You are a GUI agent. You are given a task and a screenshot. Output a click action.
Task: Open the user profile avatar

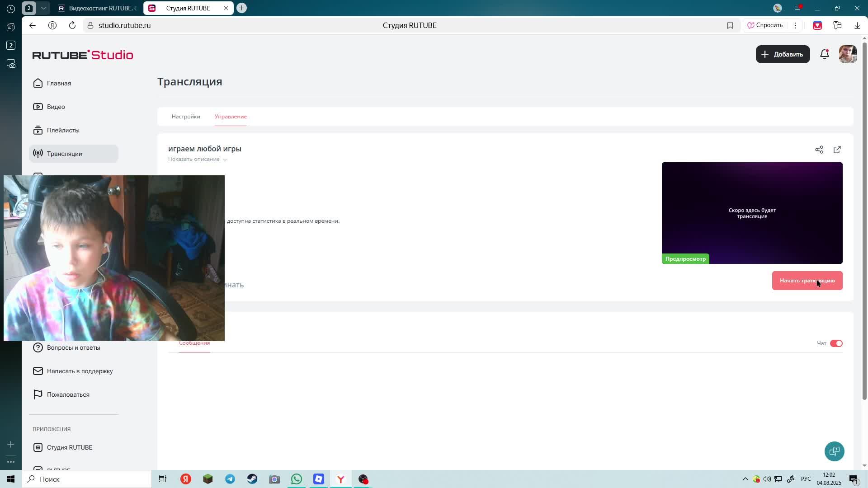coord(847,54)
